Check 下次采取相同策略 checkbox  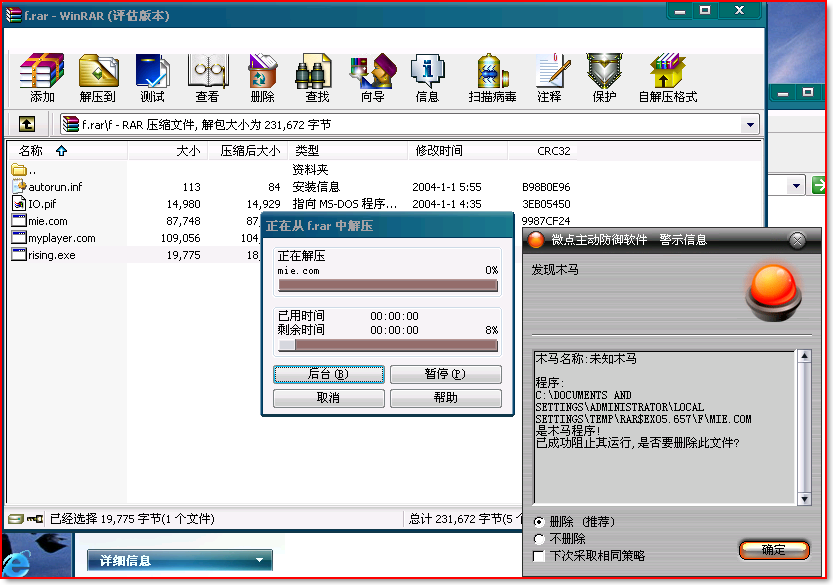[x=539, y=556]
